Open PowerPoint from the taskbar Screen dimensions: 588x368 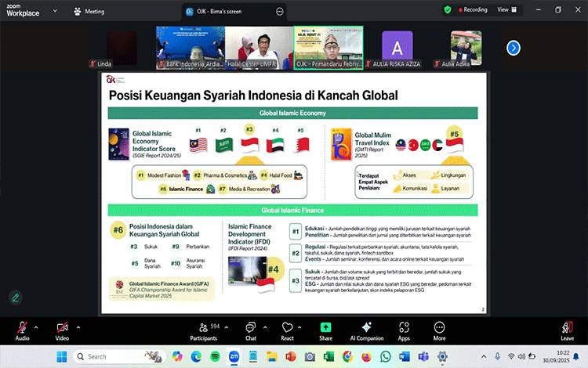click(291, 357)
